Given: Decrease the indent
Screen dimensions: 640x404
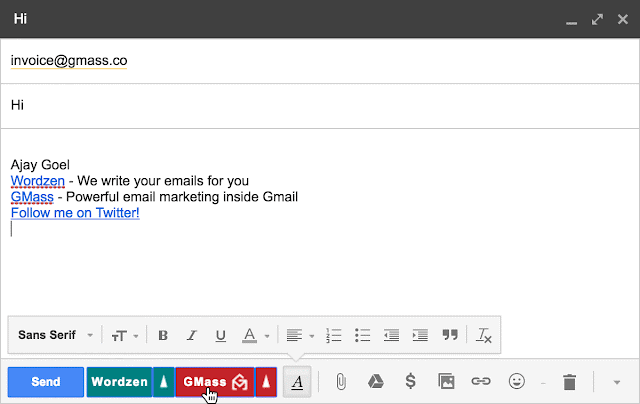Looking at the screenshot, I should [x=391, y=335].
